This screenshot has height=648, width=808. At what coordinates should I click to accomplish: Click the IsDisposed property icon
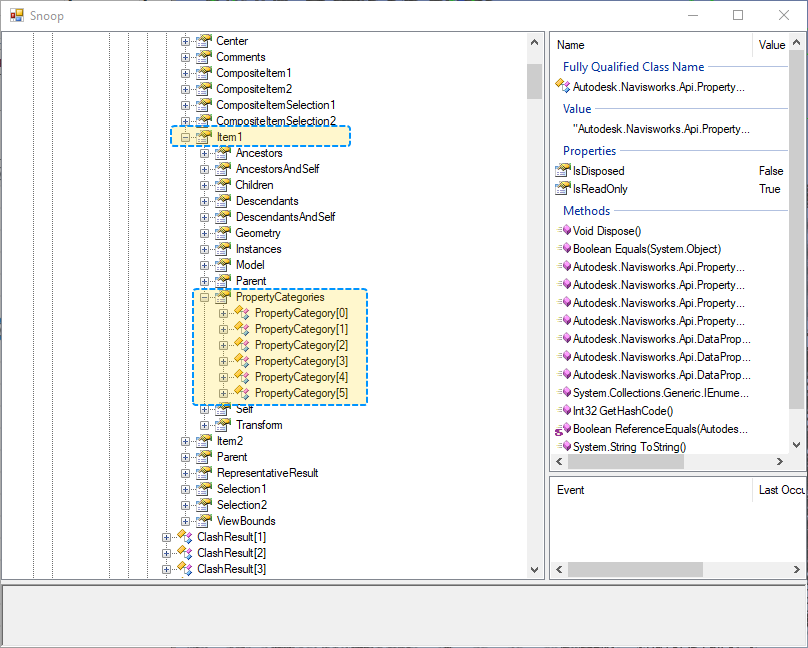click(562, 171)
